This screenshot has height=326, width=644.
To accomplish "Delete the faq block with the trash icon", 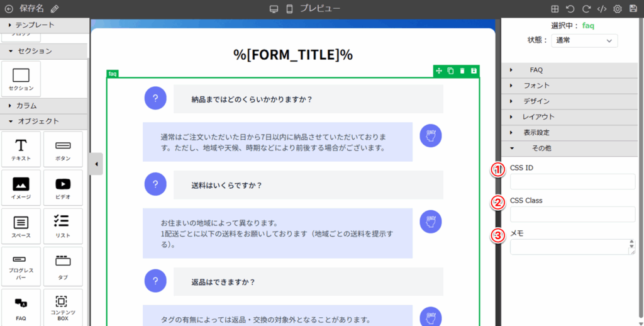I will pos(462,70).
